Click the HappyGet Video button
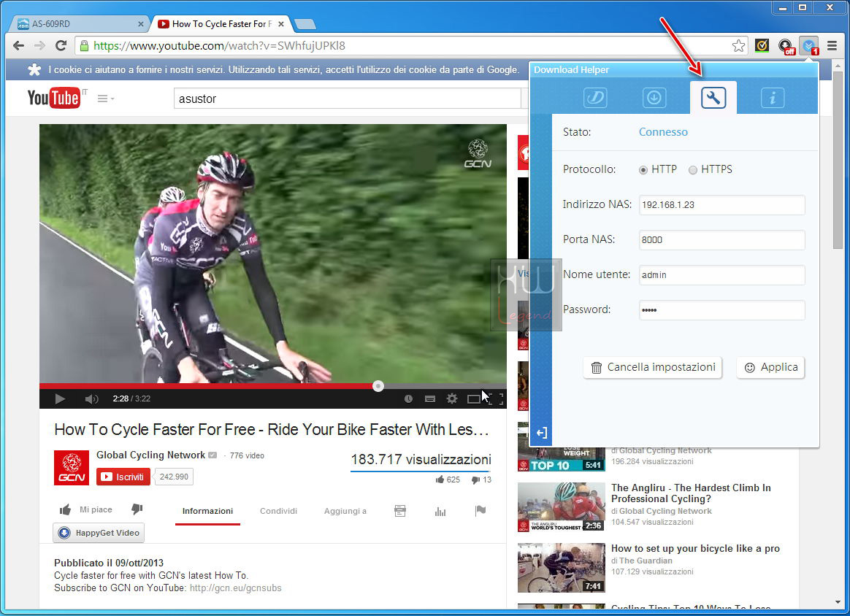 (x=99, y=533)
